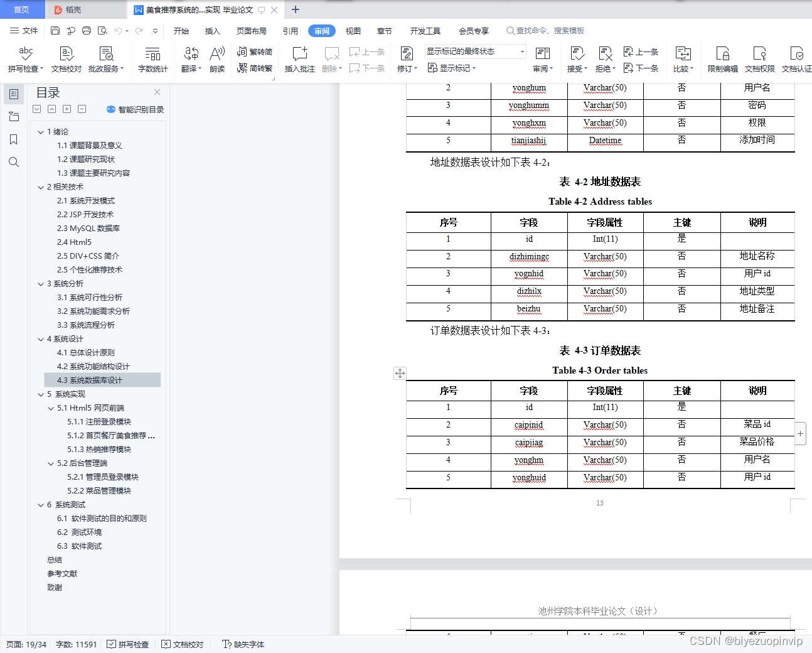Select outline item '5.2.2 菜品管理模块'
812x653 pixels.
point(99,491)
